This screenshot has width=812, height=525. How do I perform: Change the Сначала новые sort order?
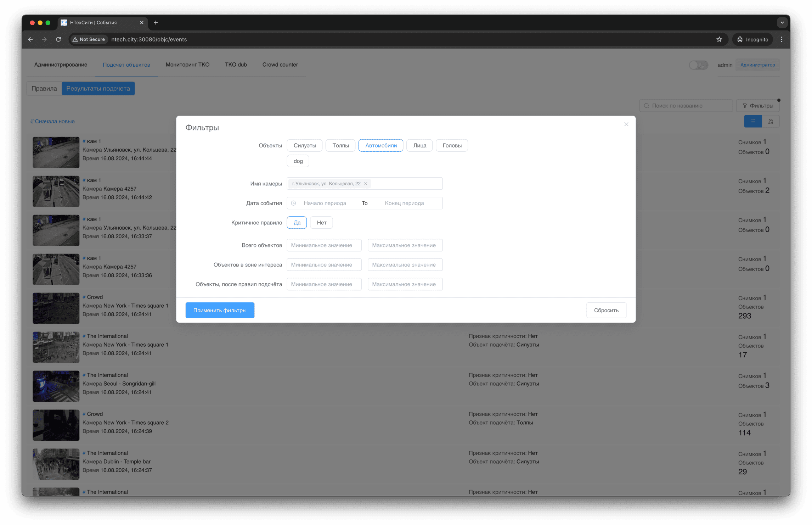[x=52, y=121]
